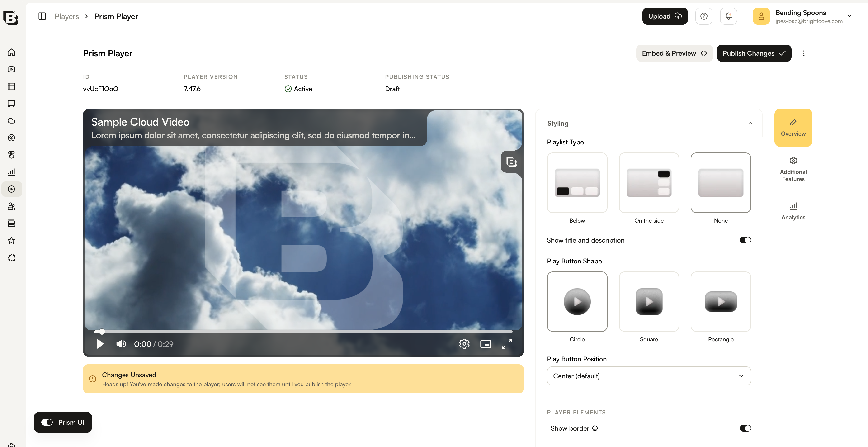Open the puzzle piece sidebar icon
868x447 pixels.
click(11, 257)
